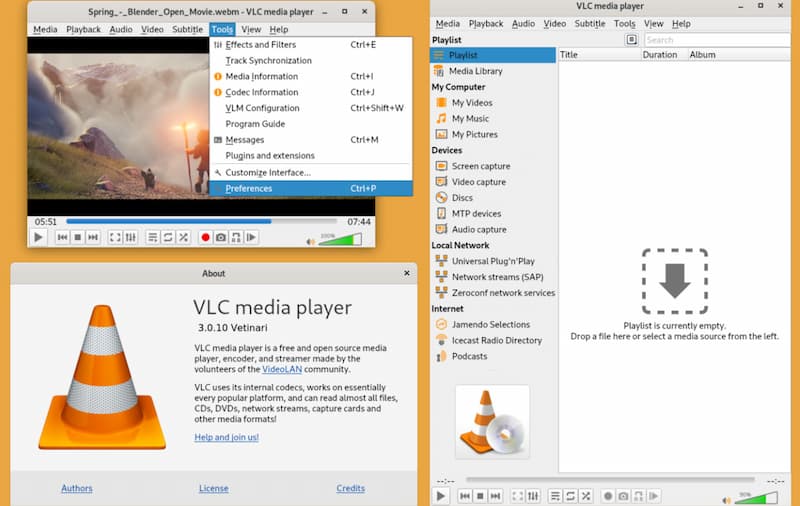Image resolution: width=800 pixels, height=506 pixels.
Task: Click the seek bar in Spring movie window
Action: tap(202, 221)
